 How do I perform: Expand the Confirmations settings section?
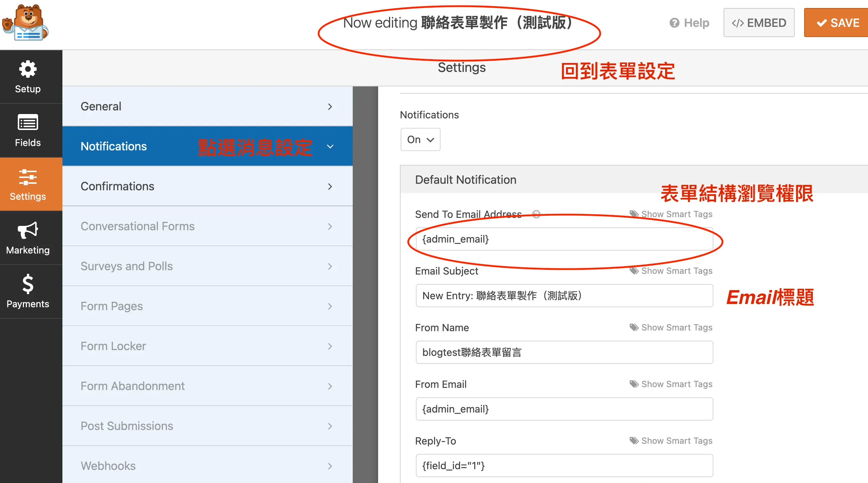(x=208, y=186)
